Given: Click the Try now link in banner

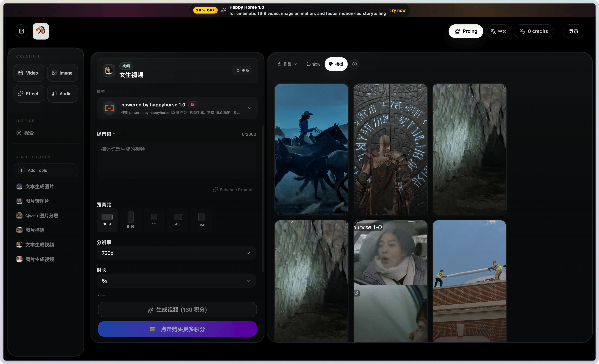Looking at the screenshot, I should tap(397, 10).
